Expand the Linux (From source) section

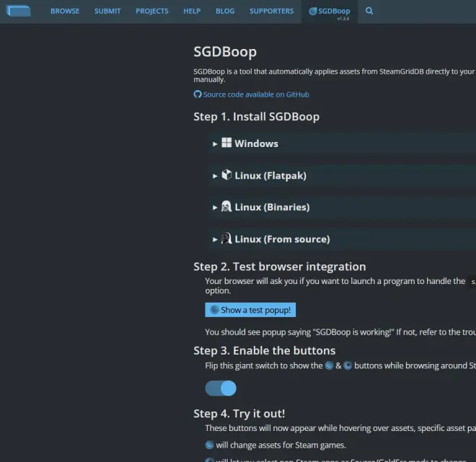(x=342, y=239)
